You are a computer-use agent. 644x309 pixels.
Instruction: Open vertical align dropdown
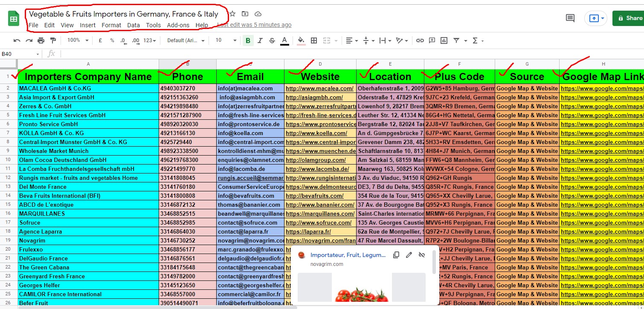[368, 40]
